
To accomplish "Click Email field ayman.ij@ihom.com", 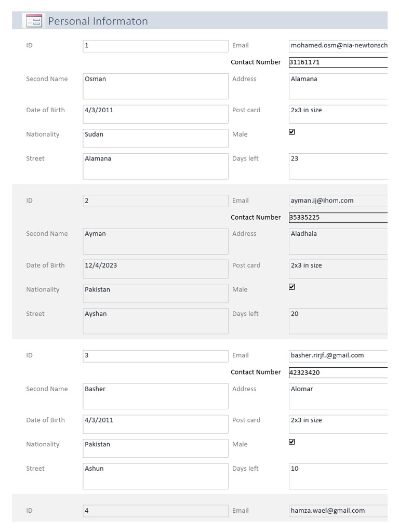I will (338, 201).
